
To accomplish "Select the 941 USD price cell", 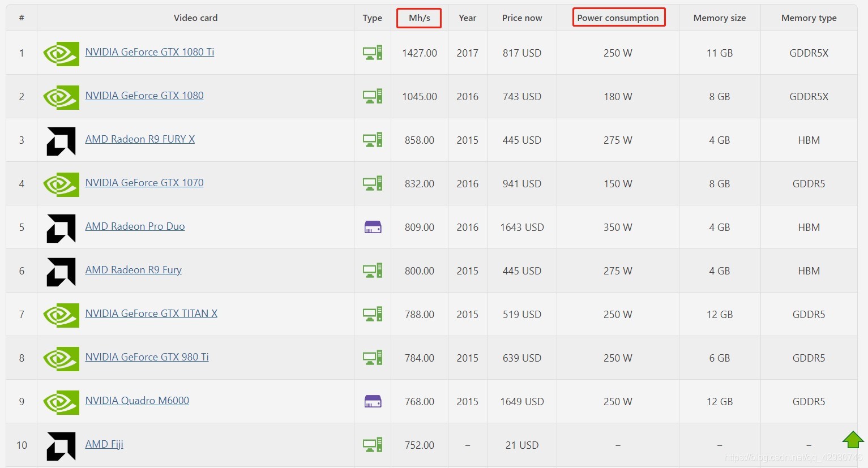I will click(522, 184).
